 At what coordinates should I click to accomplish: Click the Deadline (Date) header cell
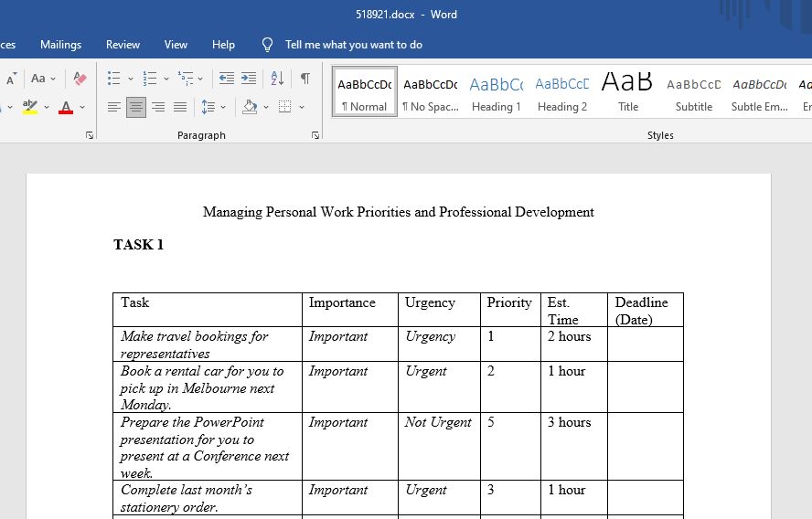[x=646, y=310]
